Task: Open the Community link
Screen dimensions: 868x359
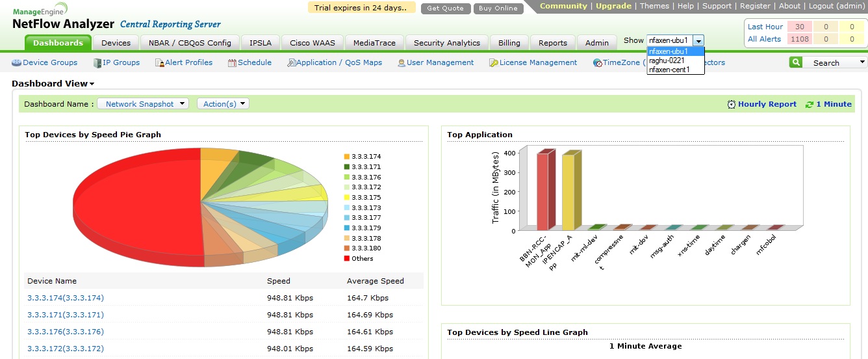Action: [563, 6]
